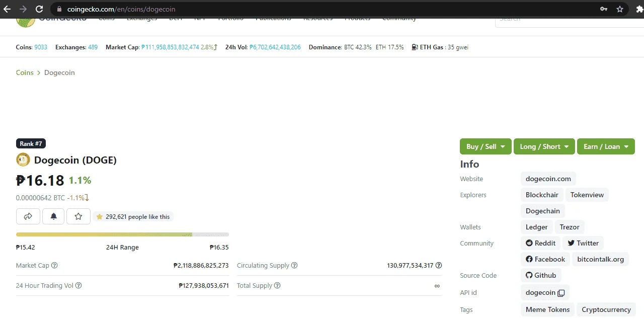This screenshot has width=644, height=319.
Task: Click the Rank #7 badge
Action: (x=31, y=144)
